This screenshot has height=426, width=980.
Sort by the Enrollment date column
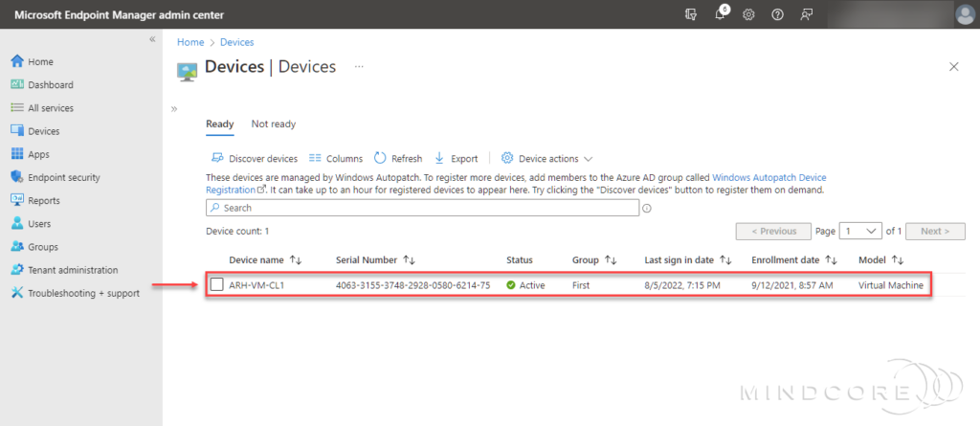click(794, 259)
